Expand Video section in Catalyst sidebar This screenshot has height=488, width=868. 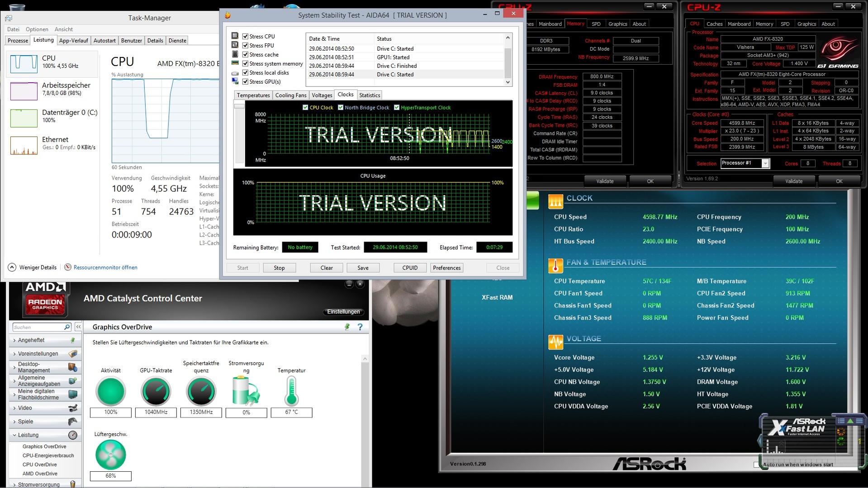click(x=44, y=408)
